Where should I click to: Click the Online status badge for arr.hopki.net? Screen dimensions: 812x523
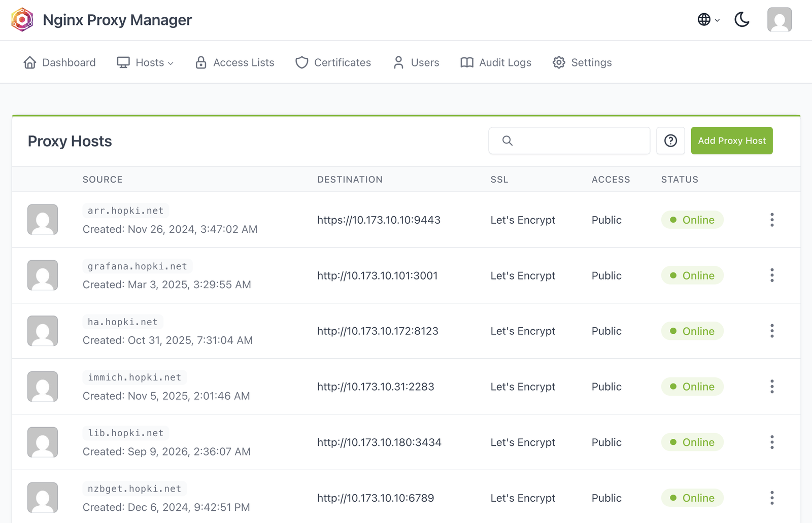click(x=692, y=220)
